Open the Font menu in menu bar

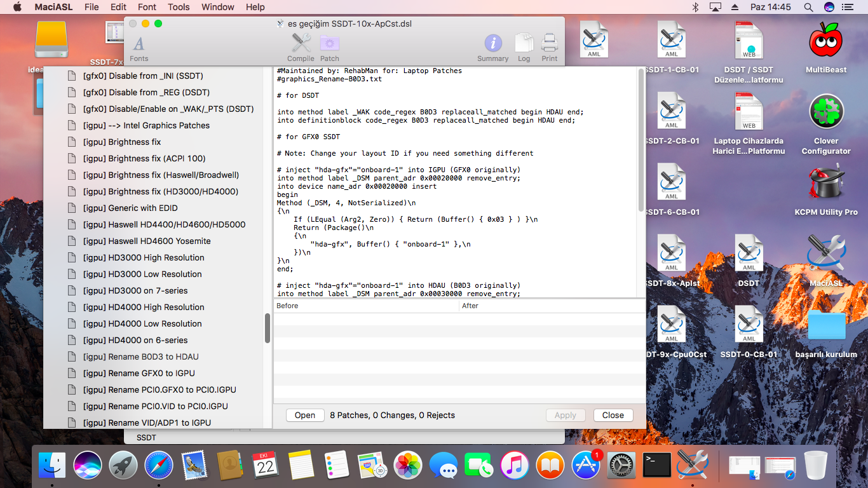tap(147, 7)
